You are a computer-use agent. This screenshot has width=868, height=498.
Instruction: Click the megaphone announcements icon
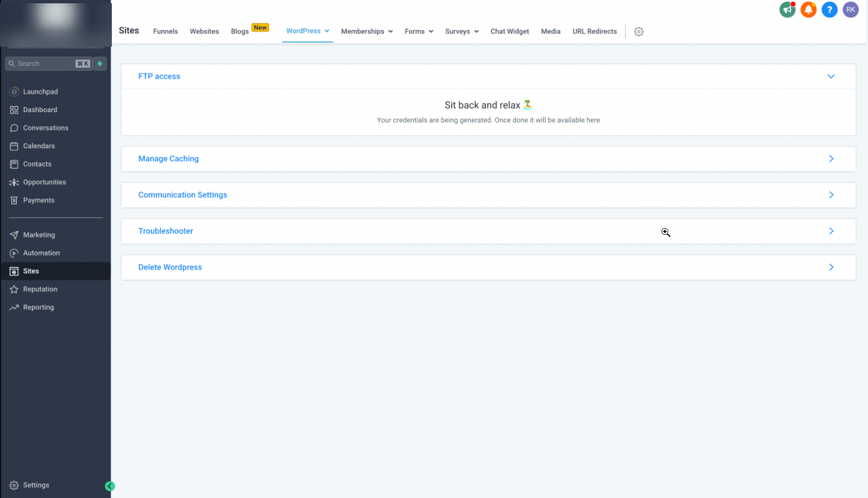[x=787, y=9]
